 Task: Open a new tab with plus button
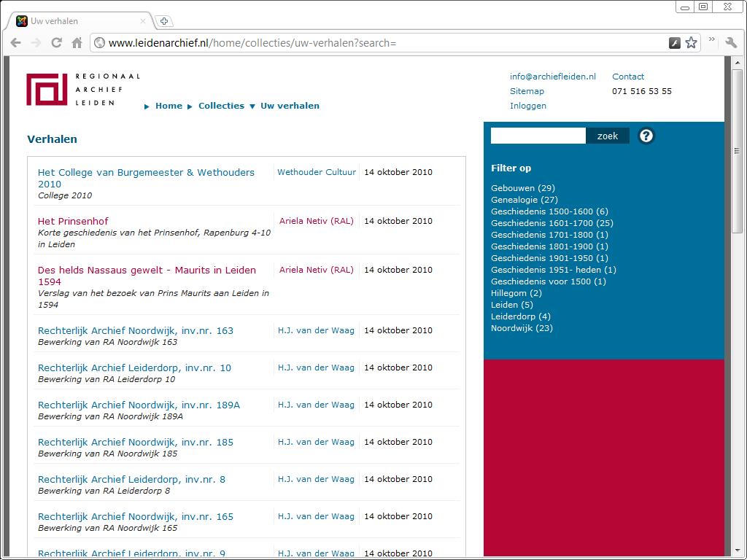pos(164,21)
